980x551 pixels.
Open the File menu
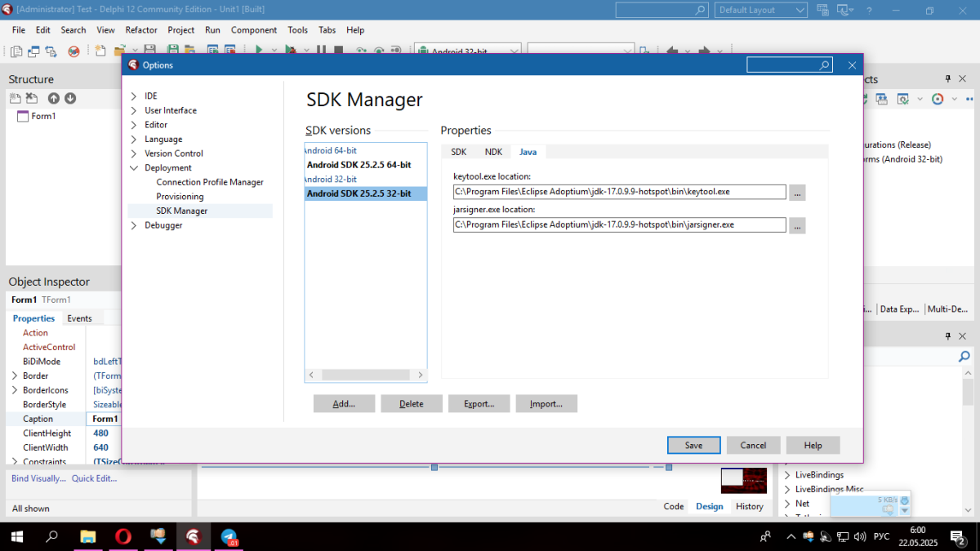[x=19, y=29]
